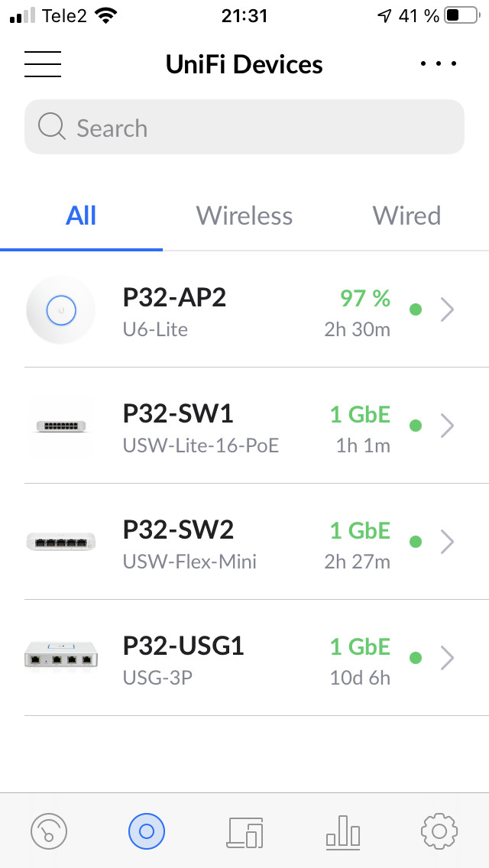Viewport: 489px width, 868px height.
Task: Expand P32-AP2 details via chevron
Action: pyautogui.click(x=448, y=309)
